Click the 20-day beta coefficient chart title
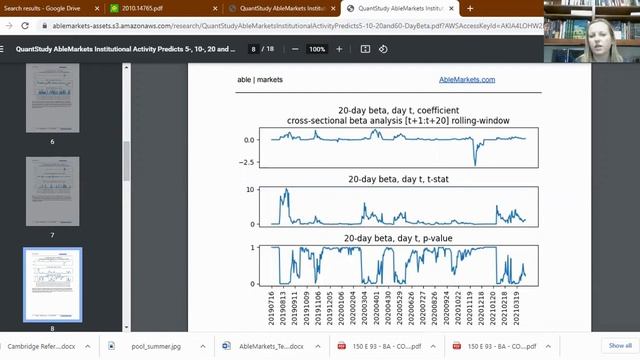 [x=398, y=116]
